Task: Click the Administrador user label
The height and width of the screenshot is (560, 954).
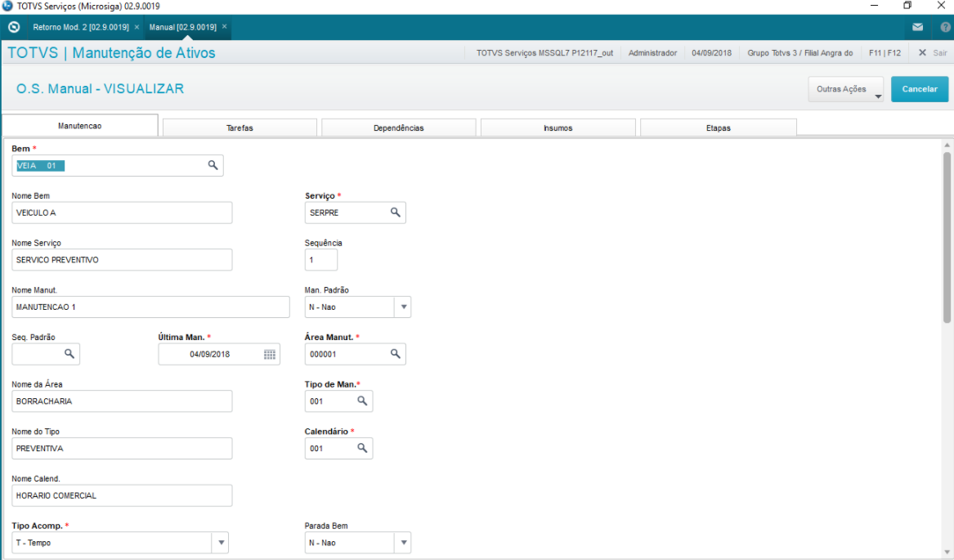Action: [x=652, y=53]
